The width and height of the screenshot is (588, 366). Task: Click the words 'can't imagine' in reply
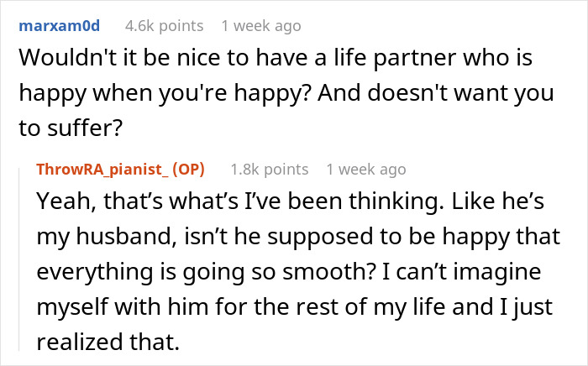tap(477, 274)
